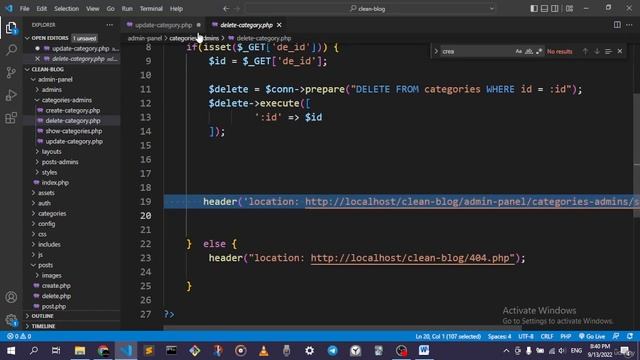Screen dimensions: 640x360
Task: Collapse the CLEAN-BLOG folder section
Action: [27, 69]
